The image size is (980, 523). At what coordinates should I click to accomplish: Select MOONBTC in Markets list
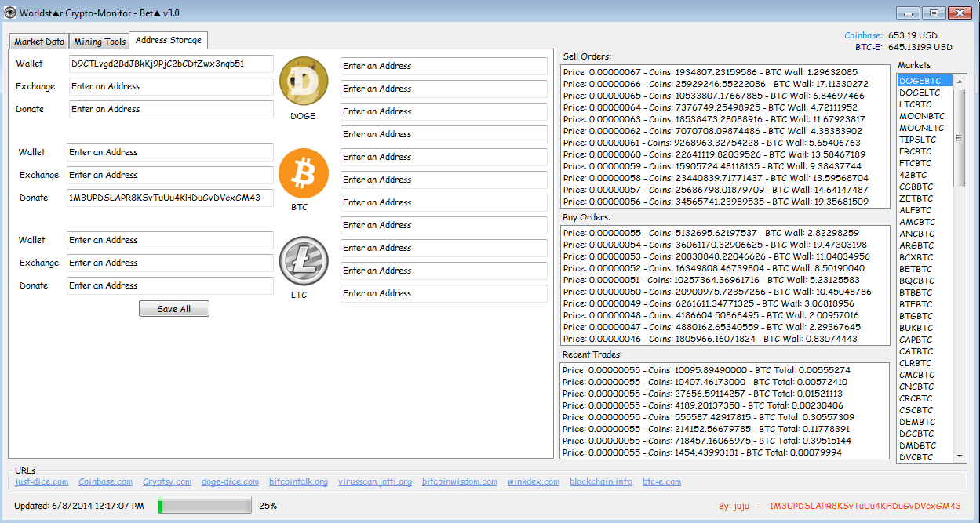[925, 116]
